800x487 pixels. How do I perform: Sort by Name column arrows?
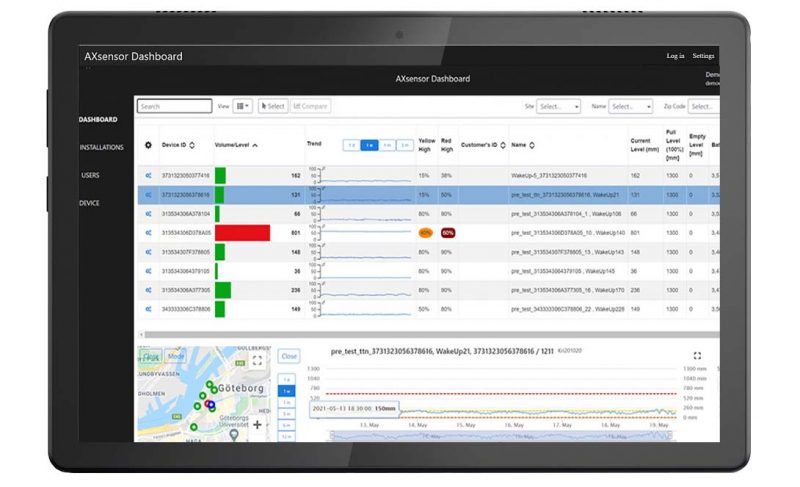(x=532, y=145)
